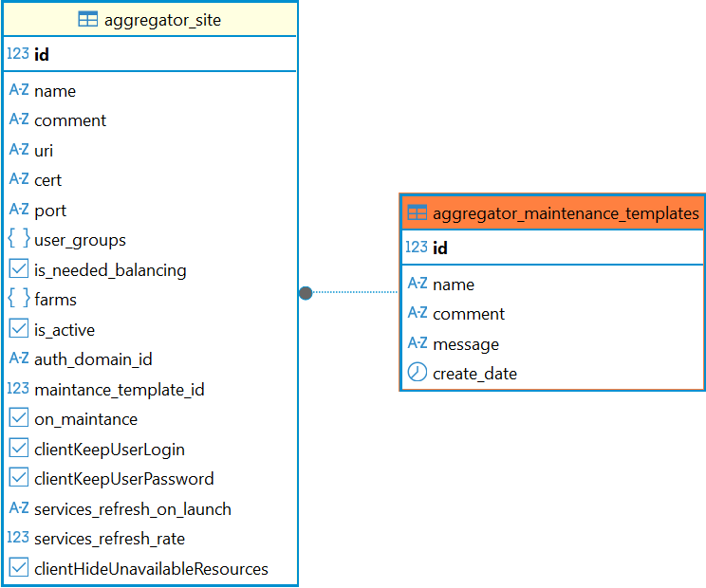
Task: Select the id primary key in aggregator_site
Action: [x=42, y=55]
